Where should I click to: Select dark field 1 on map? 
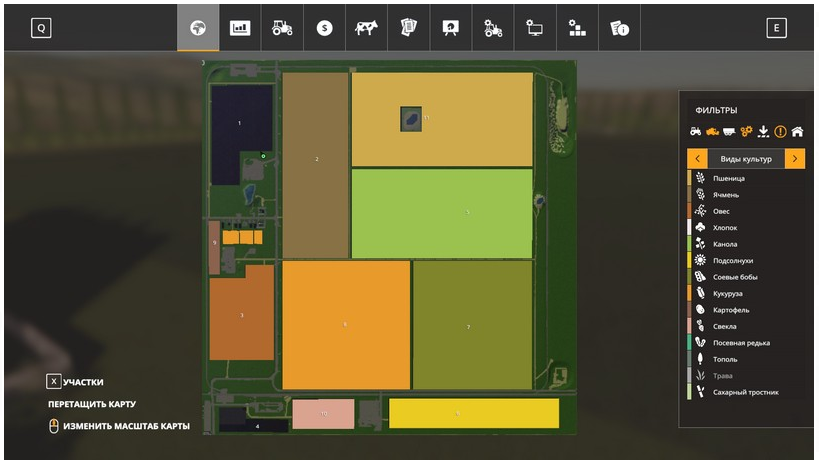pyautogui.click(x=239, y=123)
